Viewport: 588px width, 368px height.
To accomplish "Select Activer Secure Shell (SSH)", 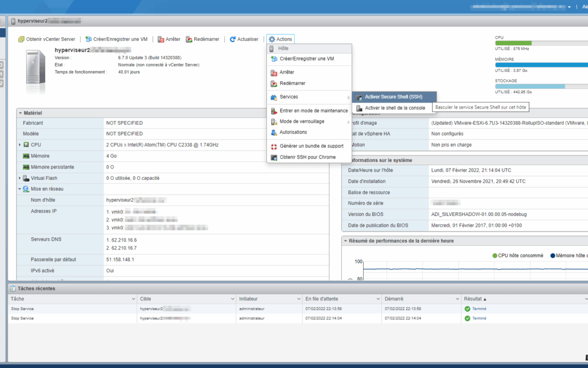I will 394,97.
